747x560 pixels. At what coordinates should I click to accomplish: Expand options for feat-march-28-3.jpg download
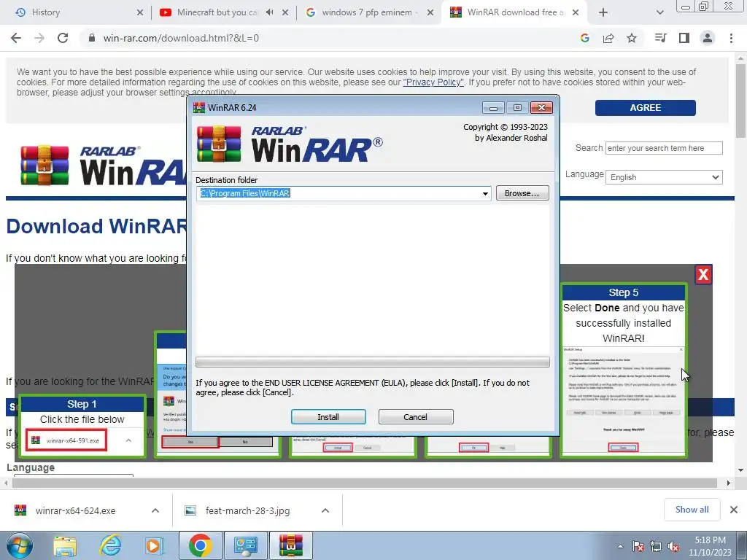point(325,510)
